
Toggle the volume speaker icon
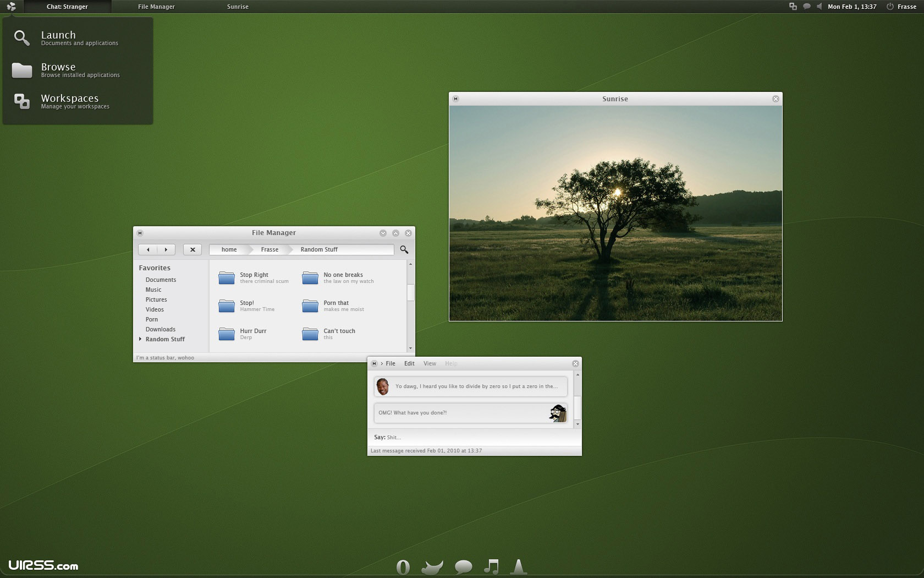point(820,7)
